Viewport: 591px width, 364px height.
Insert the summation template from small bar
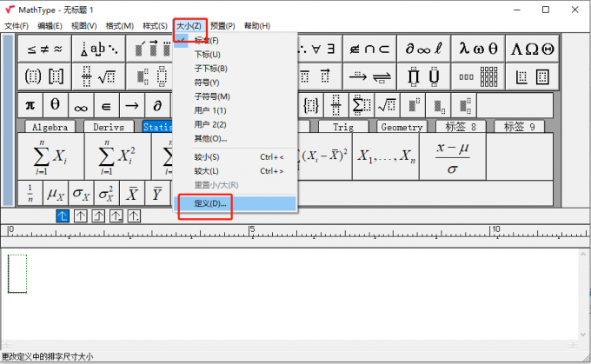pyautogui.click(x=362, y=105)
